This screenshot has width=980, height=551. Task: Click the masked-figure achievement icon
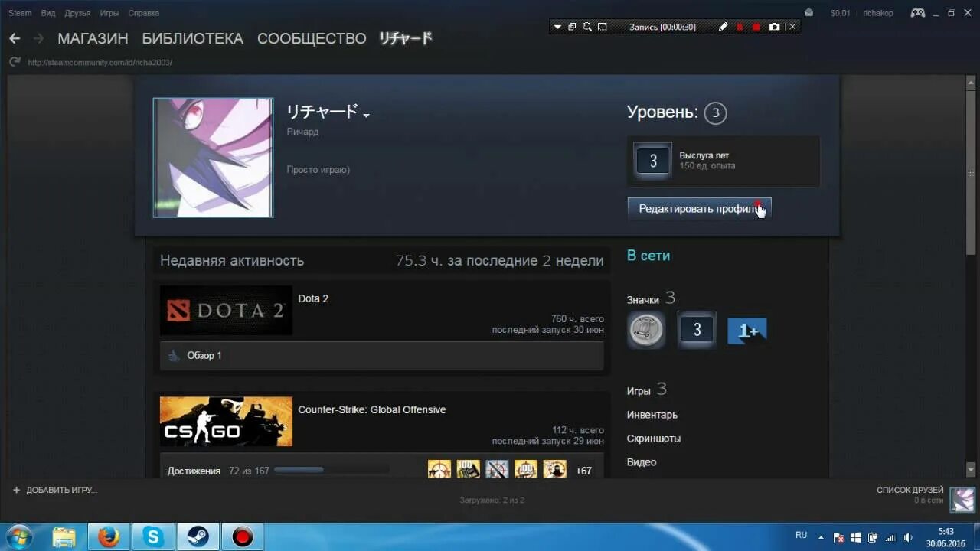(x=555, y=469)
